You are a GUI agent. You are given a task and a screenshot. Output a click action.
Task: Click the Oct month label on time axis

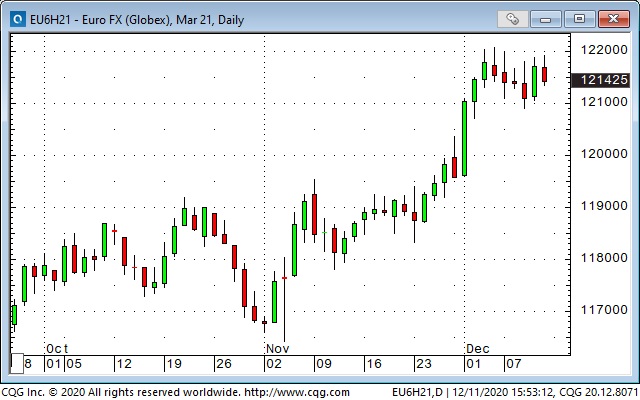point(57,349)
